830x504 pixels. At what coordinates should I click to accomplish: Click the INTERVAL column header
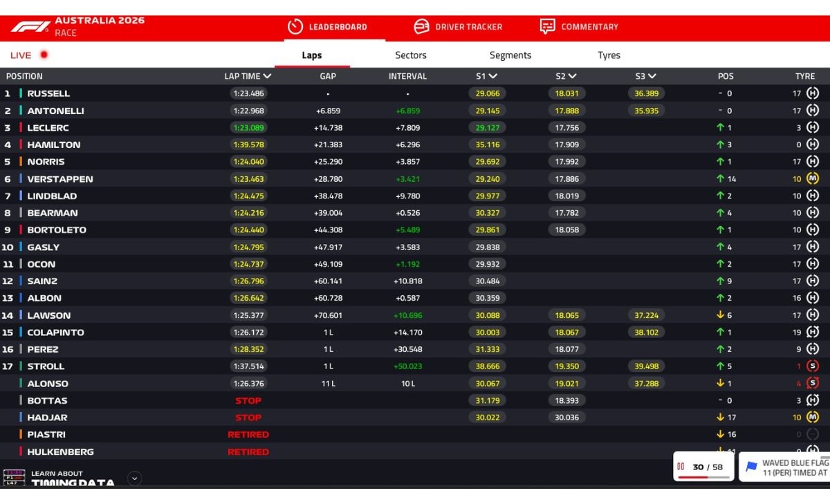(407, 77)
